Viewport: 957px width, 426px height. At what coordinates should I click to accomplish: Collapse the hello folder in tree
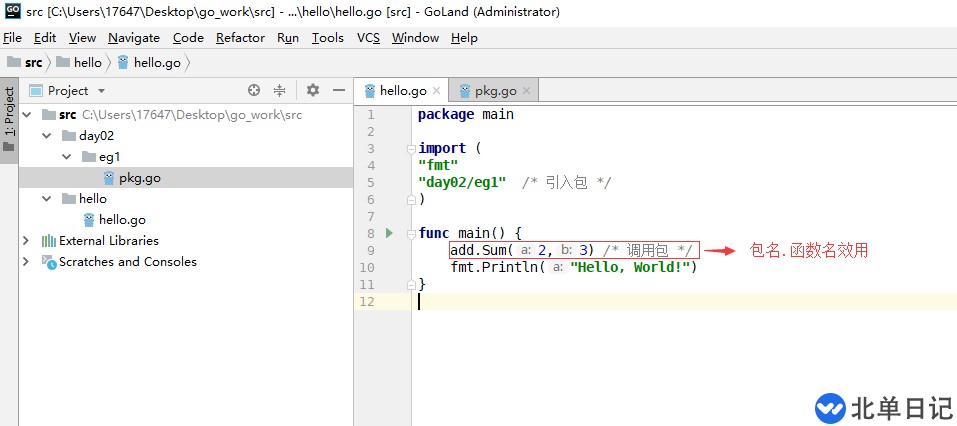pyautogui.click(x=46, y=199)
